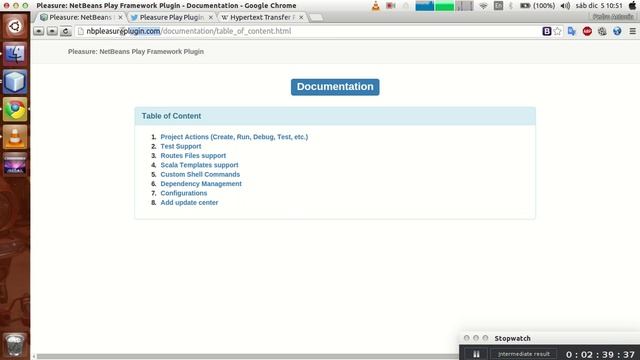Pause the Stopwatch timer
640x360 pixels.
coord(476,354)
